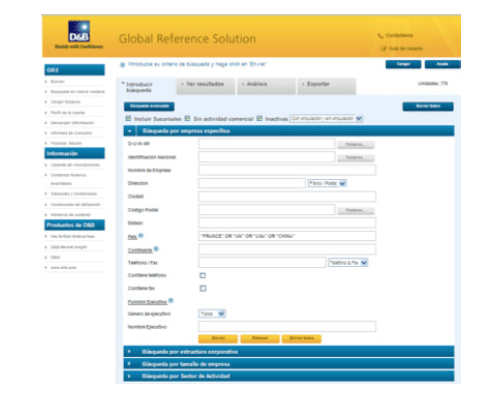Click Finalizar Sesión in the sidebar

click(x=66, y=143)
